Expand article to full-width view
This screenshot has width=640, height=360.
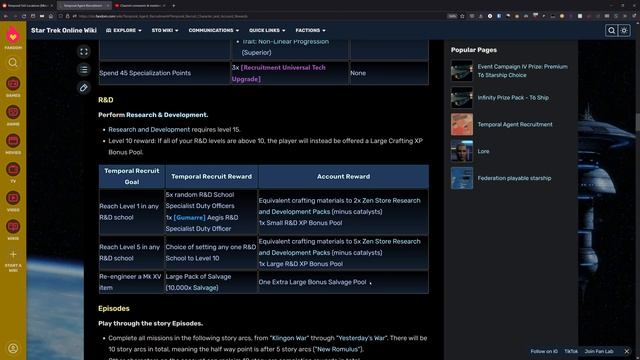pos(84,51)
